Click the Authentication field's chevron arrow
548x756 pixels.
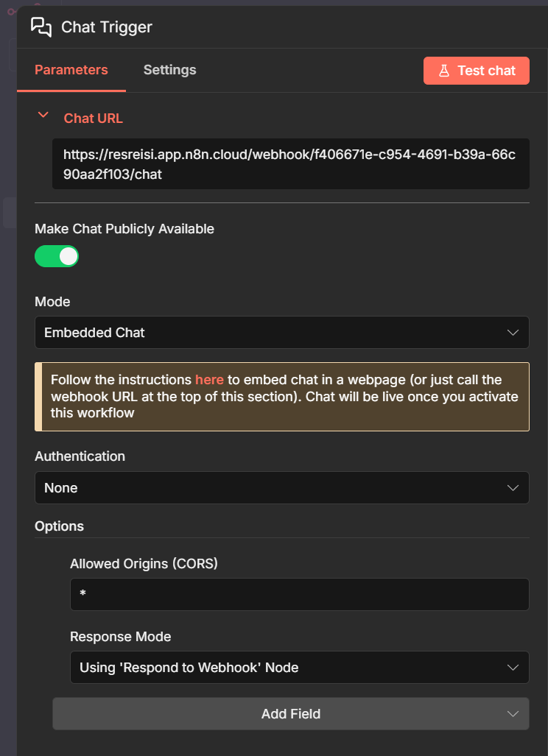(513, 488)
